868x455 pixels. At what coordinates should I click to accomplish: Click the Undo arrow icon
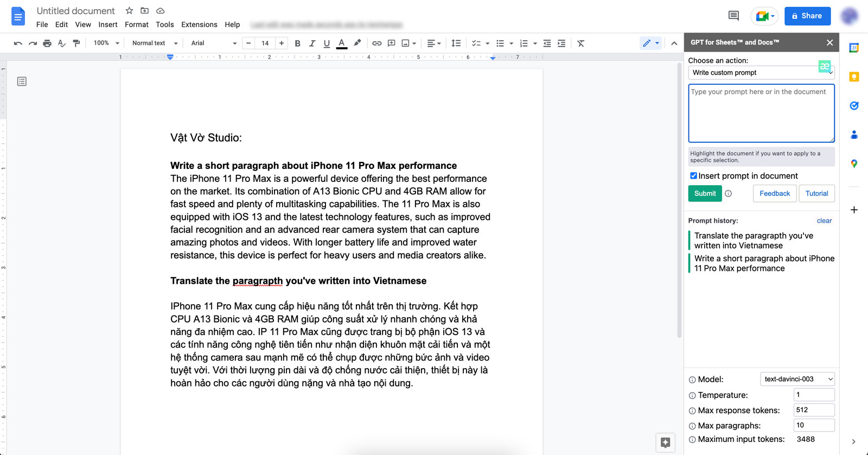click(18, 43)
